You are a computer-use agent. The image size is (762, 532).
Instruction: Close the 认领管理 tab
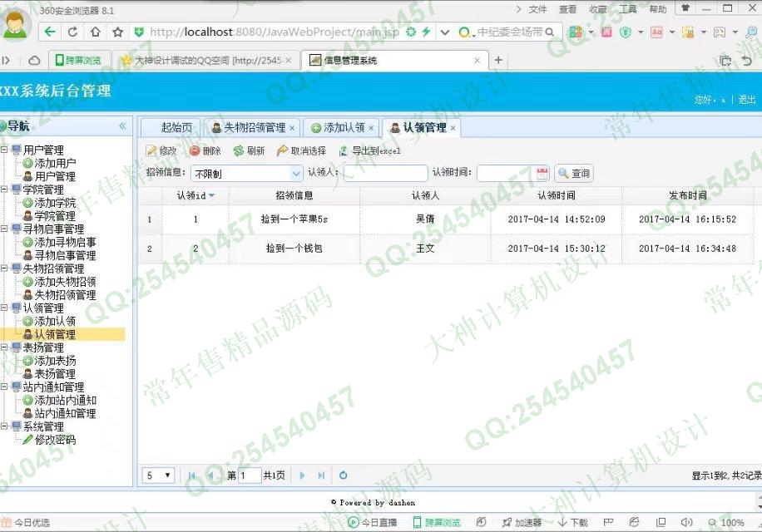click(x=453, y=128)
